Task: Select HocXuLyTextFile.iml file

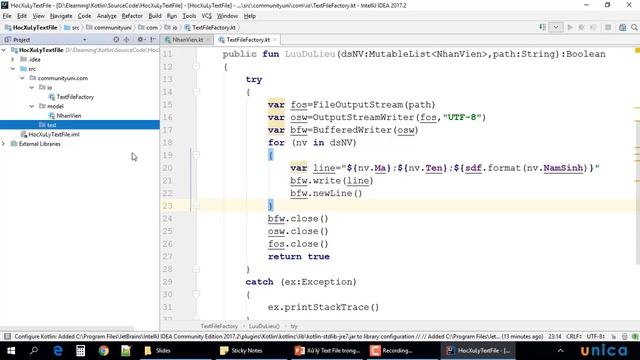Action: pos(53,134)
